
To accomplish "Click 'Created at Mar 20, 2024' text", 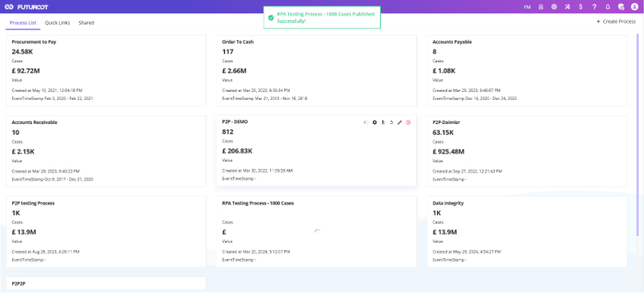I will tap(256, 252).
